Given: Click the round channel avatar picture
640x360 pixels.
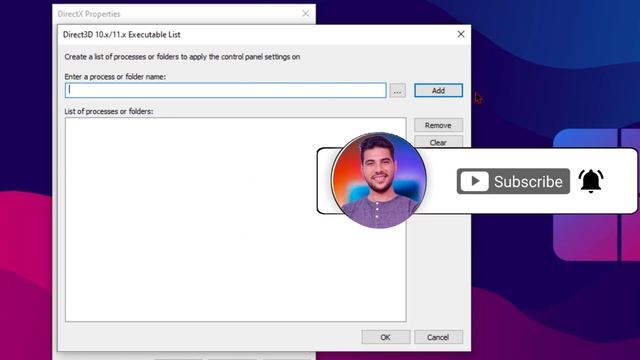Looking at the screenshot, I should (x=379, y=180).
